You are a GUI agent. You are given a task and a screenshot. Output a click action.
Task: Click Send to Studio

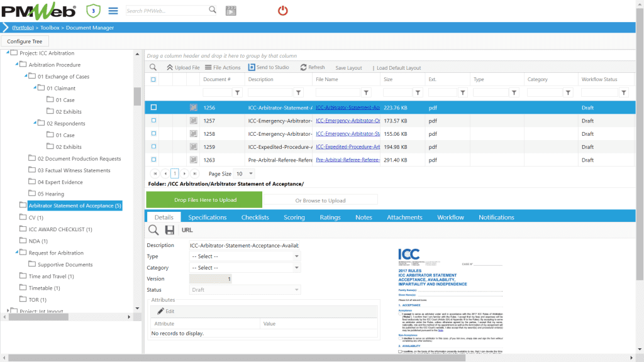[269, 67]
